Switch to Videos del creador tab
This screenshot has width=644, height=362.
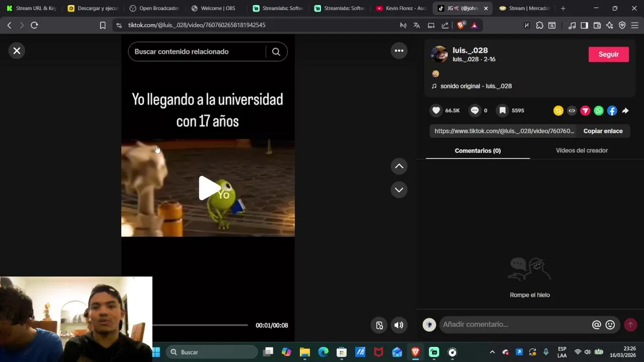point(582,150)
